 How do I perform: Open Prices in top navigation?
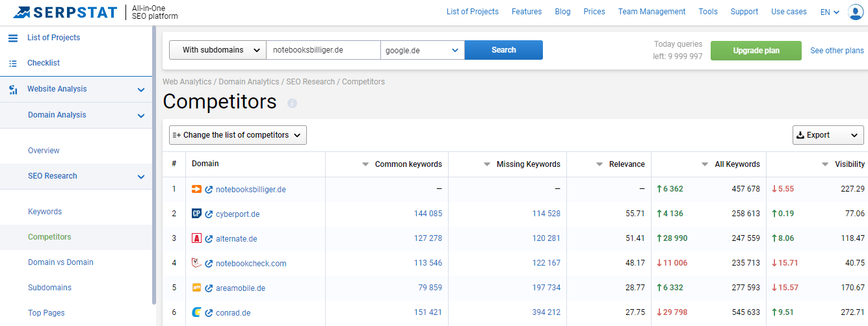(x=594, y=12)
